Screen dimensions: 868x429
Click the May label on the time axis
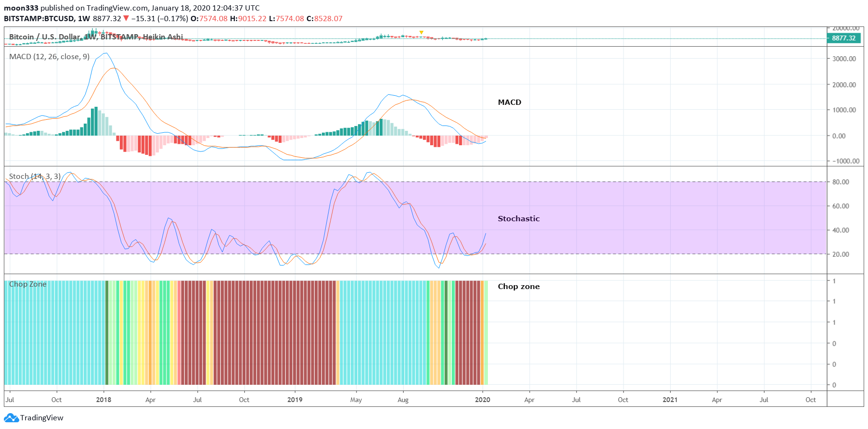point(356,400)
